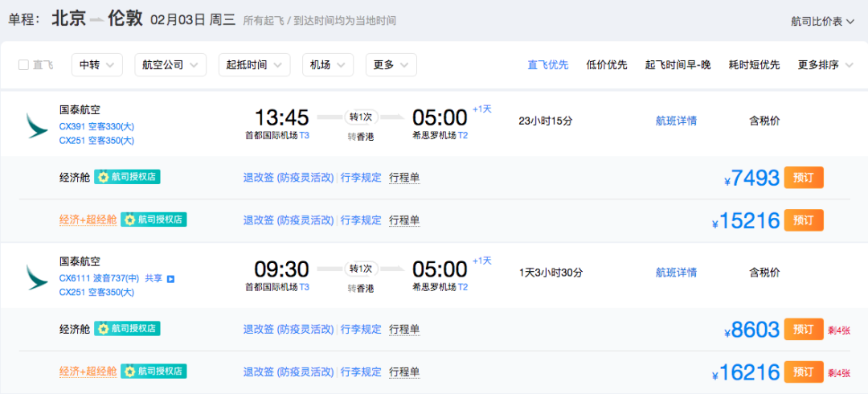Image resolution: width=868 pixels, height=394 pixels.
Task: Open 行程单 for ¥8603 fare
Action: [x=404, y=329]
